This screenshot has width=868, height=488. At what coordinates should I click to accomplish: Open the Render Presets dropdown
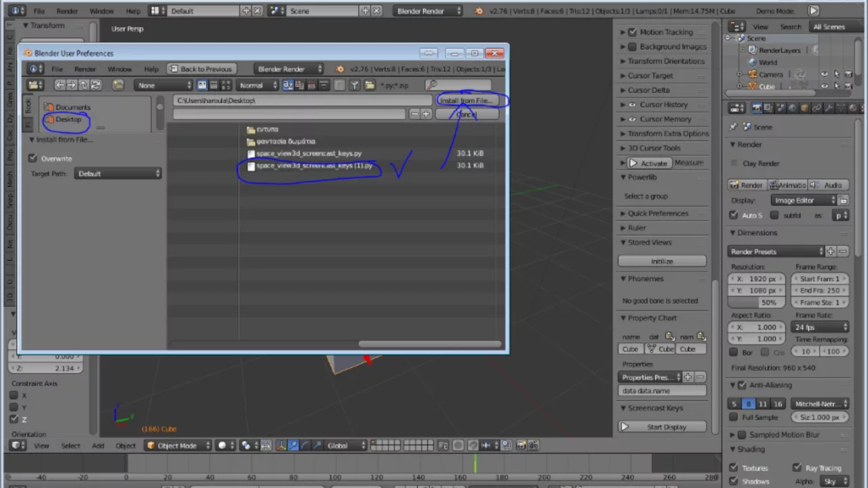(777, 251)
